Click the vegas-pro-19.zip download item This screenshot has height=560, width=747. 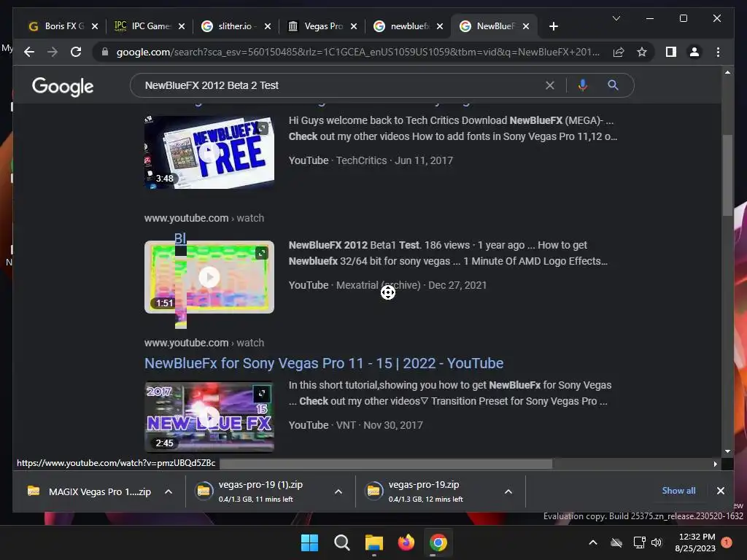424,492
